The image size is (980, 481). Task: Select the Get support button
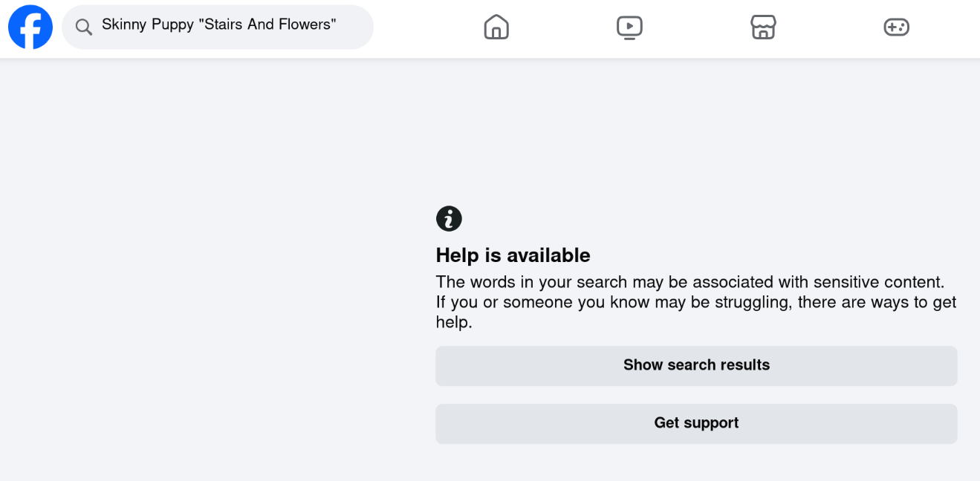click(x=696, y=423)
